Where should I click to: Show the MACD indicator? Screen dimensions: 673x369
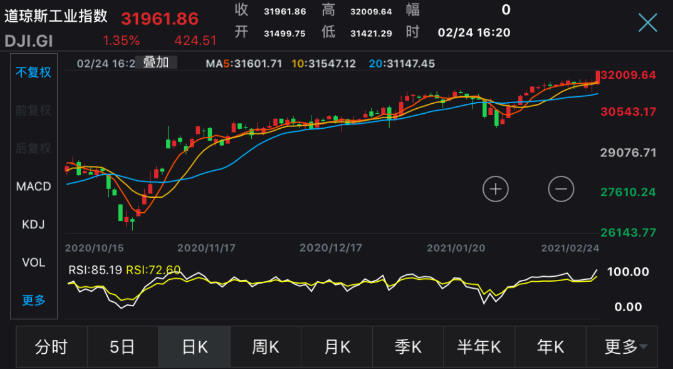click(33, 186)
